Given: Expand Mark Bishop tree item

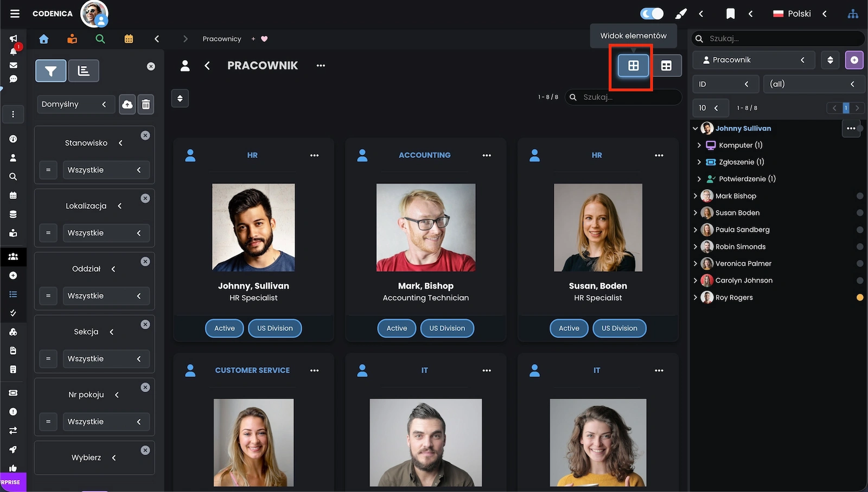Looking at the screenshot, I should tap(695, 196).
